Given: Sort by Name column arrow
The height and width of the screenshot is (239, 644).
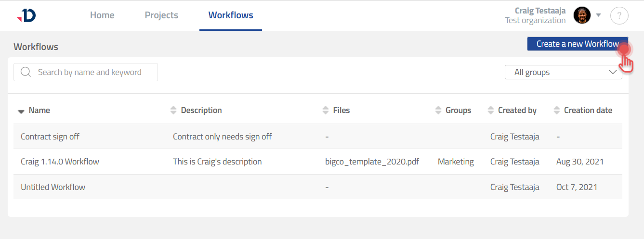Looking at the screenshot, I should (x=21, y=111).
